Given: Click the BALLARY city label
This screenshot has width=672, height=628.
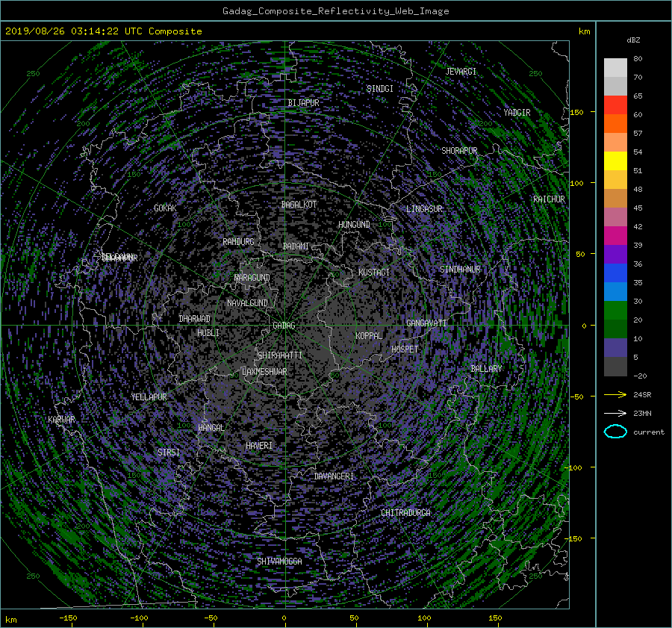Looking at the screenshot, I should point(486,369).
